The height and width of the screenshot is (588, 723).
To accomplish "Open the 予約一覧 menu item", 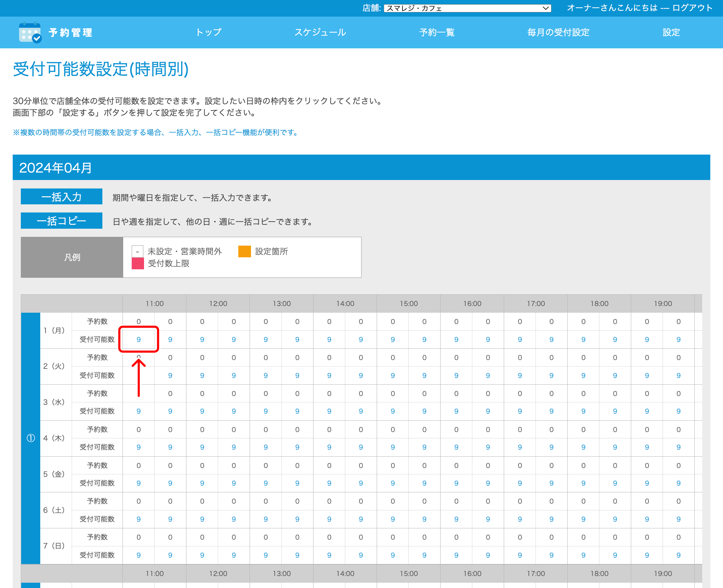I will click(437, 32).
